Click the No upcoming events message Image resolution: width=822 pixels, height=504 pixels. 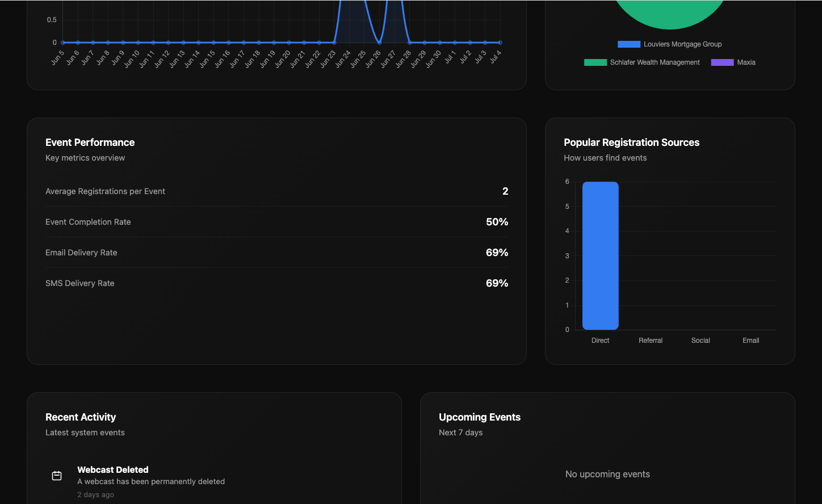[607, 474]
